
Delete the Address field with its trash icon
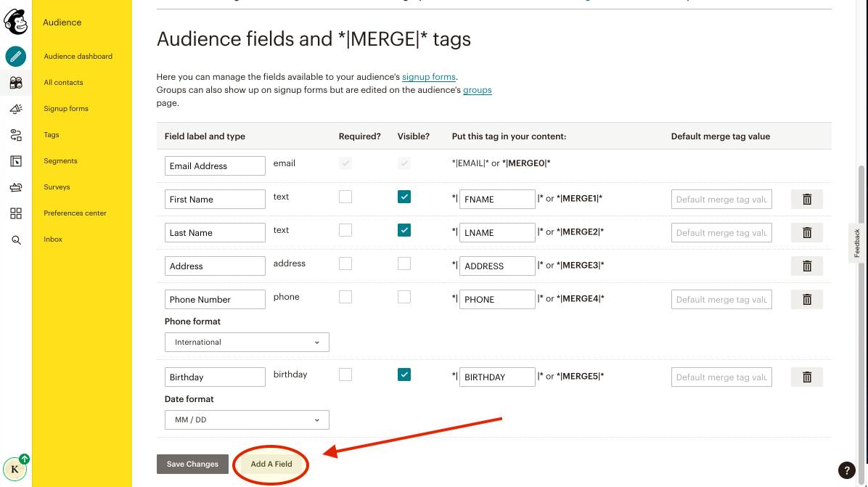[806, 266]
